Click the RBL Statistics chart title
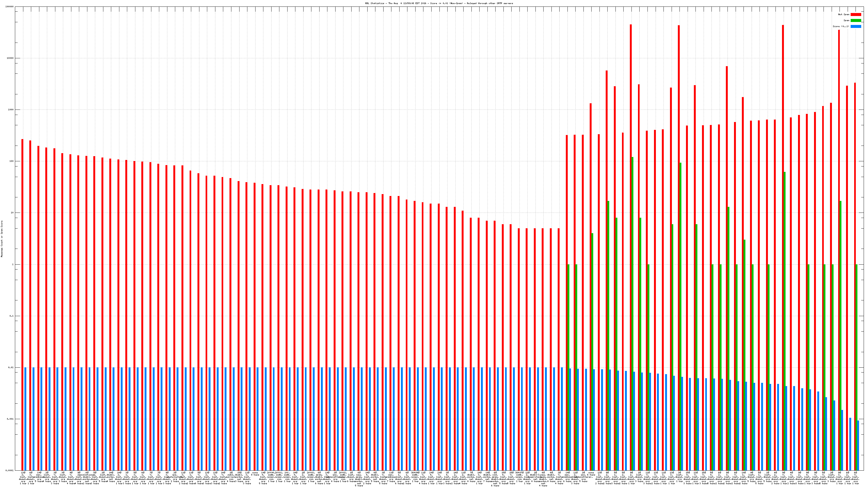This screenshot has width=868, height=488. click(439, 3)
